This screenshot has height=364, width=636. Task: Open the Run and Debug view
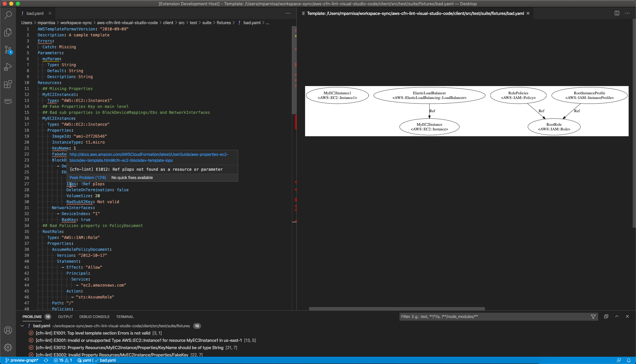(x=8, y=67)
